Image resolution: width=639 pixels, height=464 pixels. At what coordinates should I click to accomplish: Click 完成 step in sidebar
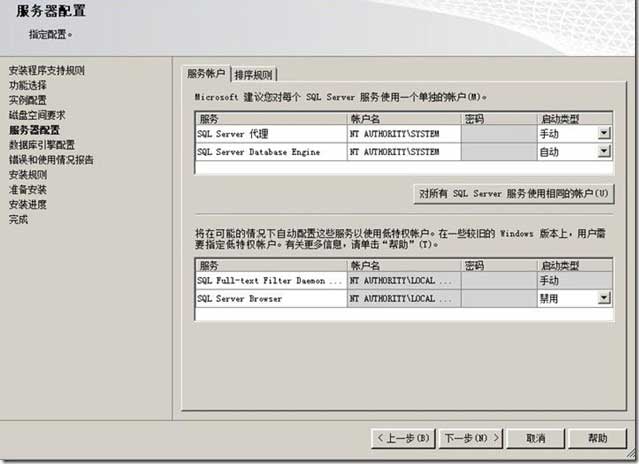pos(18,219)
